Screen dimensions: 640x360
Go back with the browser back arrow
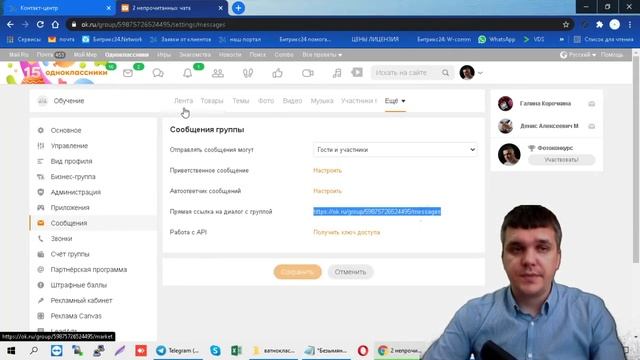point(10,24)
